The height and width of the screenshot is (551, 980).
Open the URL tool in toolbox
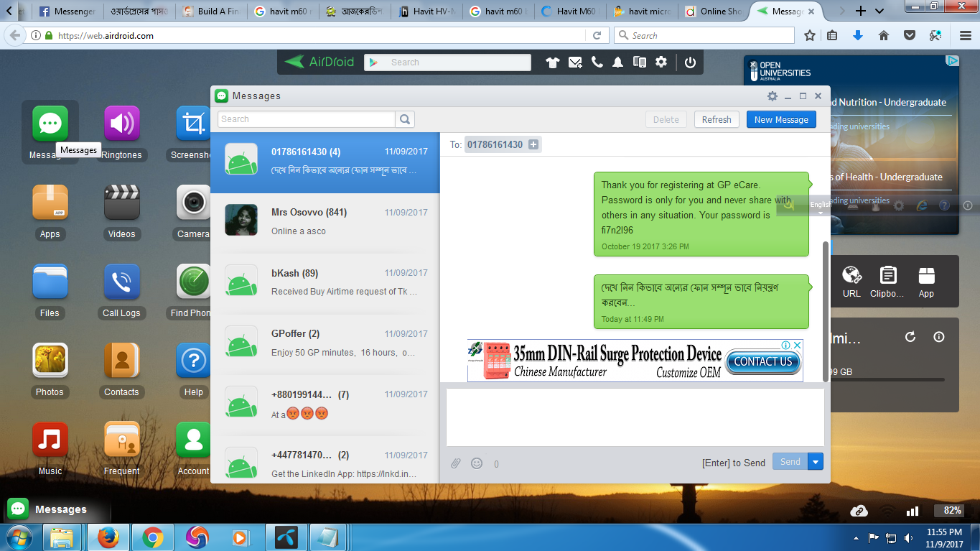pos(851,281)
